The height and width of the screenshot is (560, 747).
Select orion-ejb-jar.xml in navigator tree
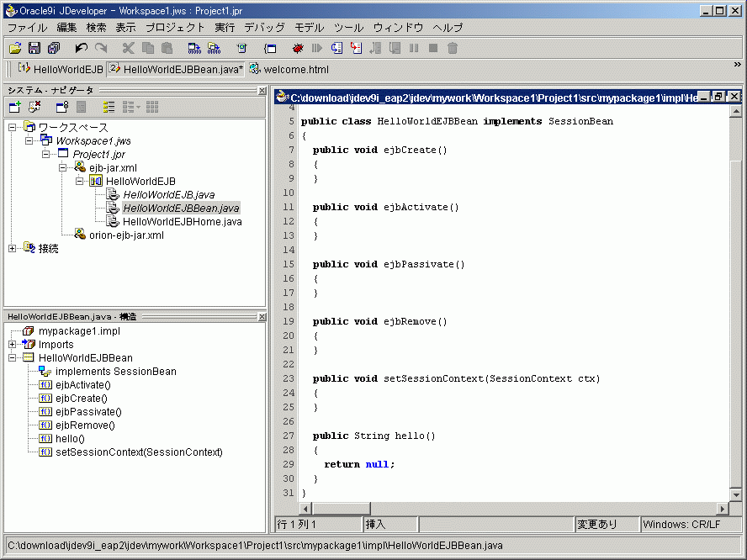pyautogui.click(x=126, y=235)
